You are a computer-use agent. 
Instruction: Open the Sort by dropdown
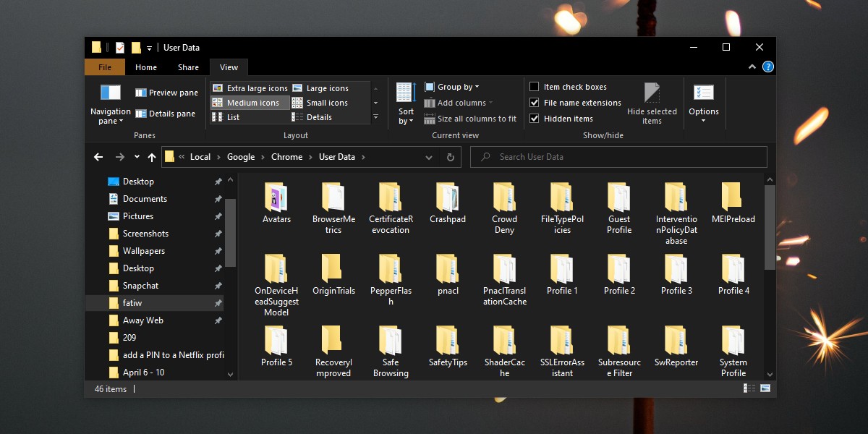tap(406, 104)
